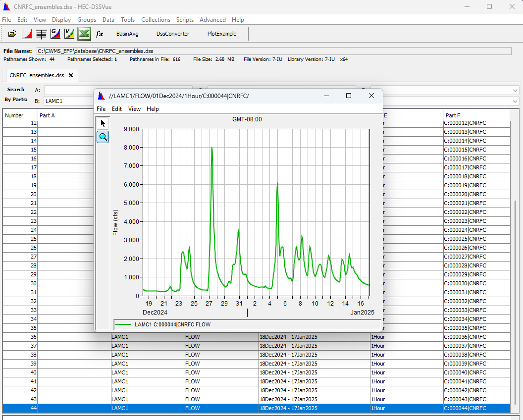Run the BasinAvg script button
The width and height of the screenshot is (523, 420).
click(127, 34)
